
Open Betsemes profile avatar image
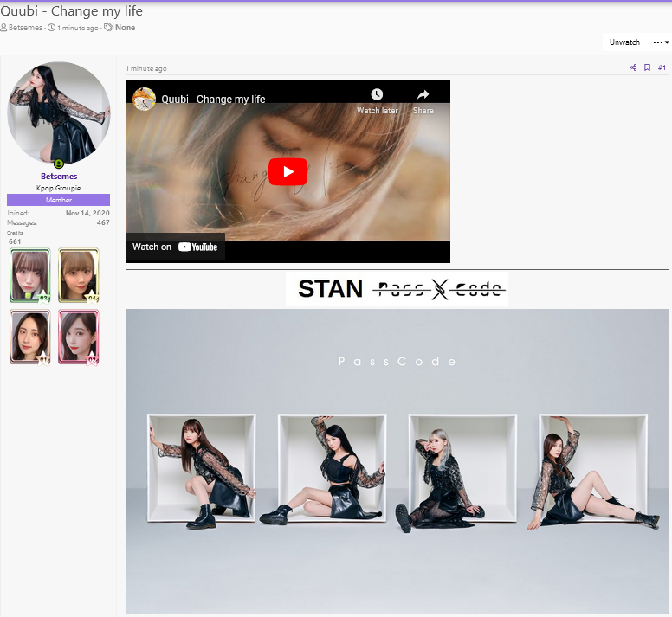pyautogui.click(x=59, y=113)
